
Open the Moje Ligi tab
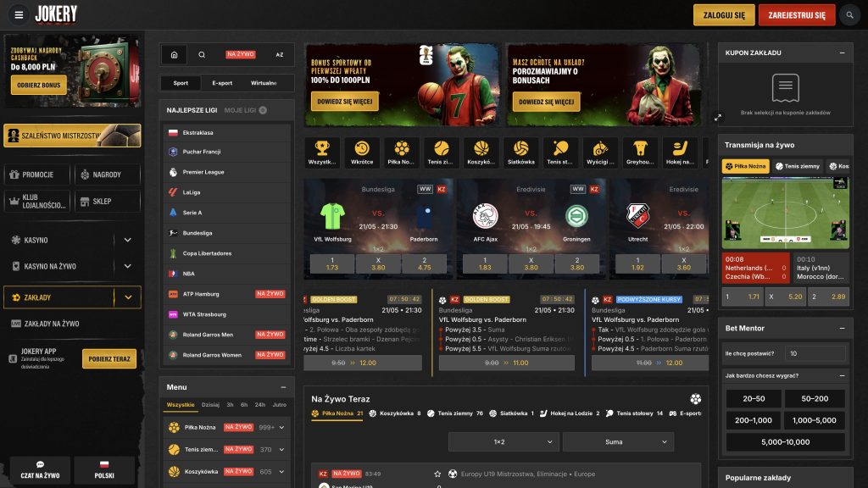[245, 110]
